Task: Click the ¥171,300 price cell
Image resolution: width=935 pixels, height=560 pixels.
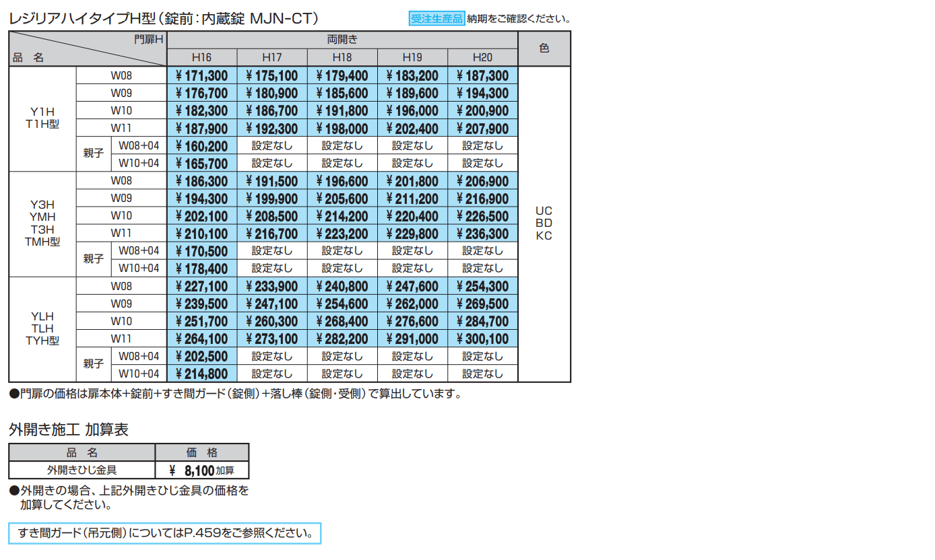Action: (x=203, y=75)
